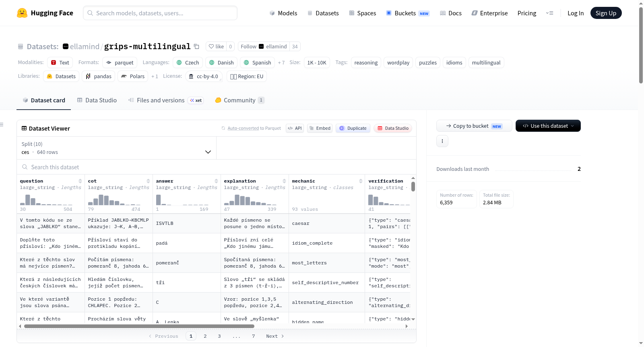
Task: Open Data Studio from viewer header
Action: coord(393,128)
